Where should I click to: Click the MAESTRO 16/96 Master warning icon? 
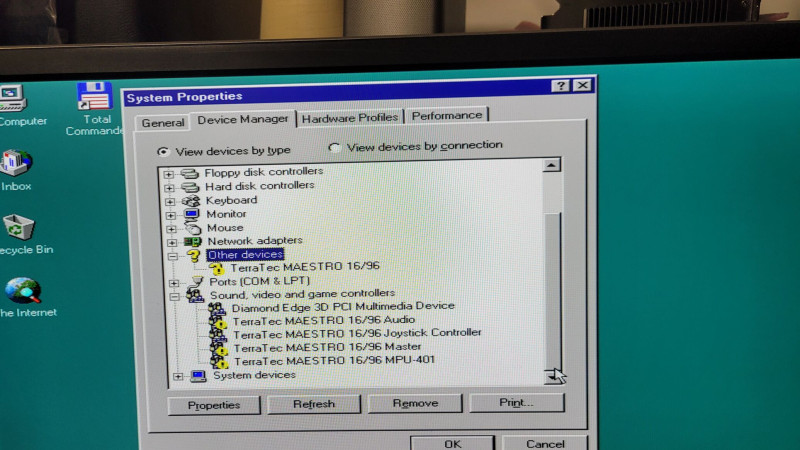click(219, 349)
